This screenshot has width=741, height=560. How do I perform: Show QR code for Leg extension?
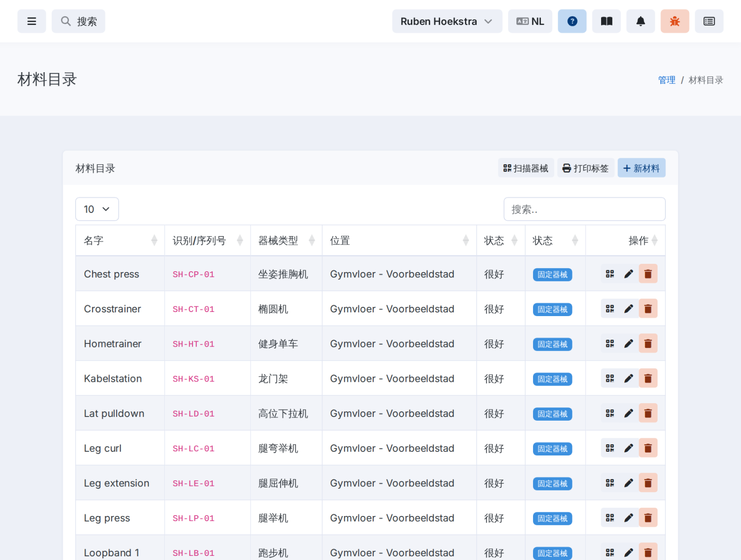610,483
